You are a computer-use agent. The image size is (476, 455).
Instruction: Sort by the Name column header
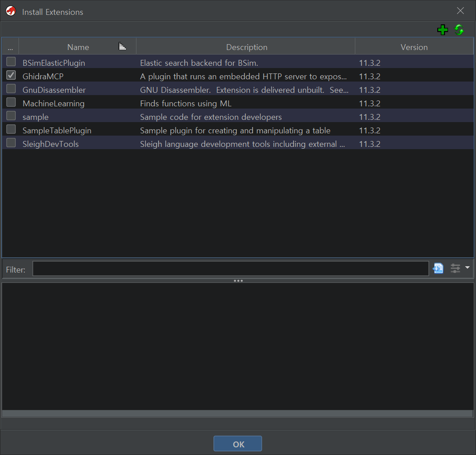click(78, 47)
